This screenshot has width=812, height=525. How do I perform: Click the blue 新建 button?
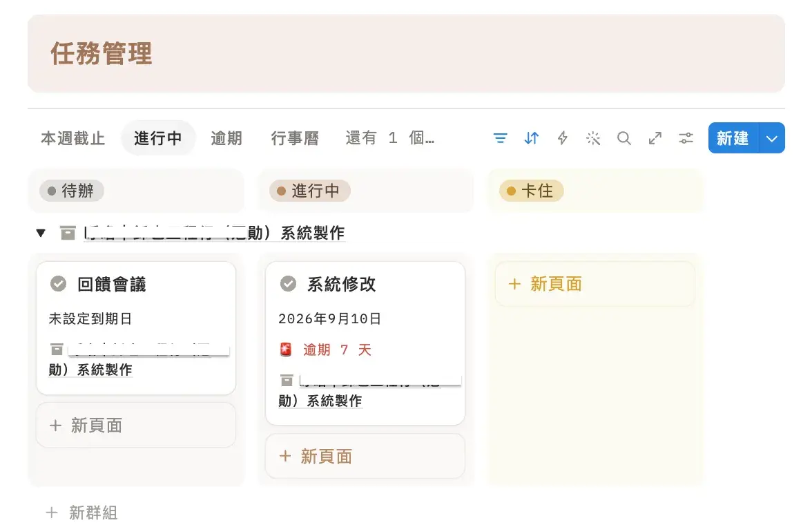click(x=733, y=138)
